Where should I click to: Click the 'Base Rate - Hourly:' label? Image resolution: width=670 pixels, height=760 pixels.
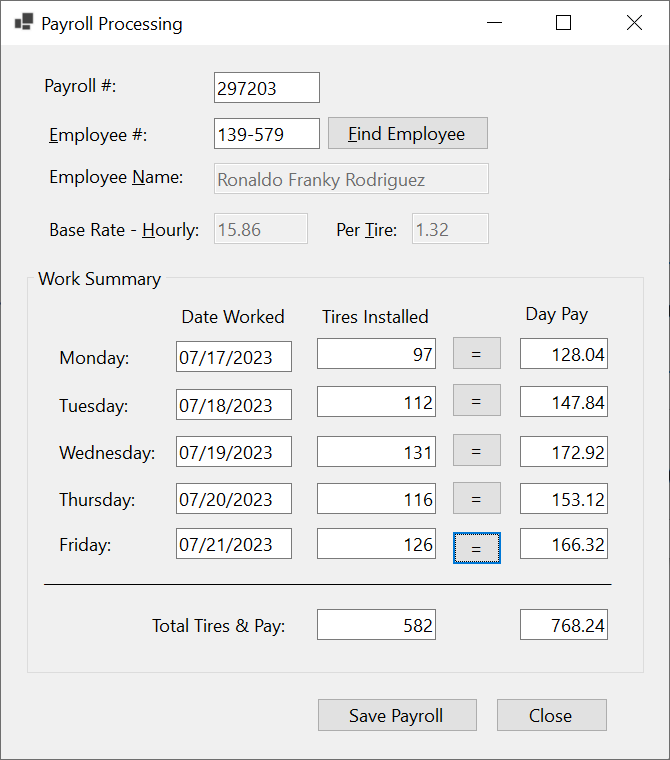point(124,230)
